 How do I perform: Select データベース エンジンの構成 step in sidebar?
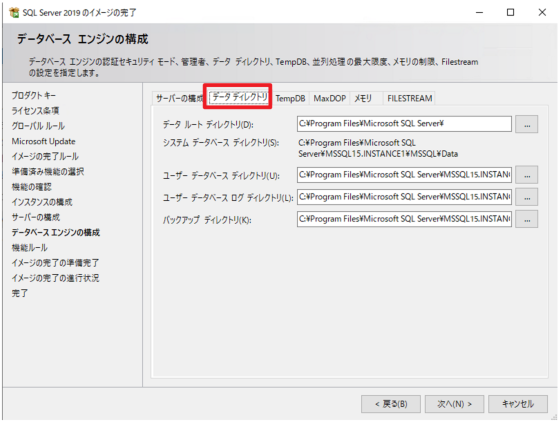click(x=56, y=232)
